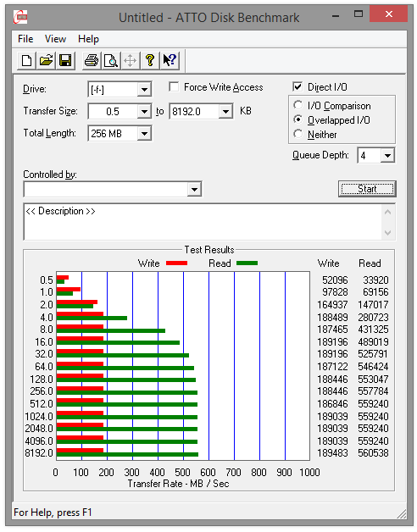The image size is (417, 532).
Task: Click the Description scrollbar up arrow
Action: click(x=388, y=213)
